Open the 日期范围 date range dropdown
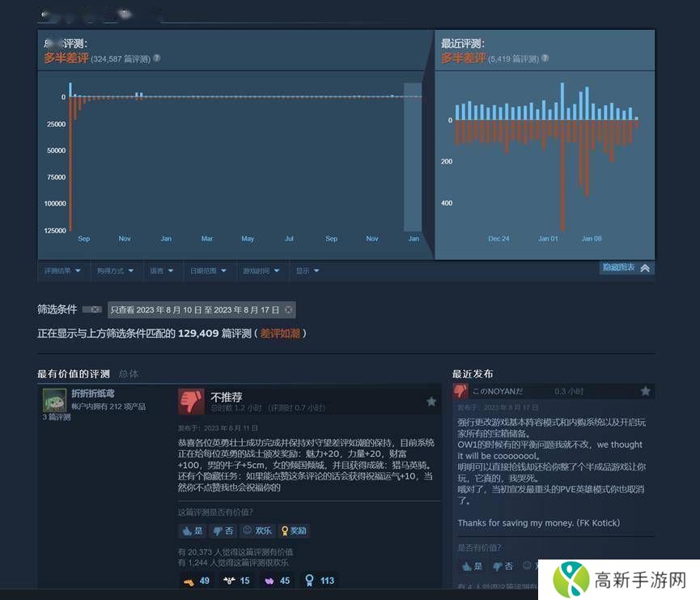The height and width of the screenshot is (600, 700). [208, 271]
